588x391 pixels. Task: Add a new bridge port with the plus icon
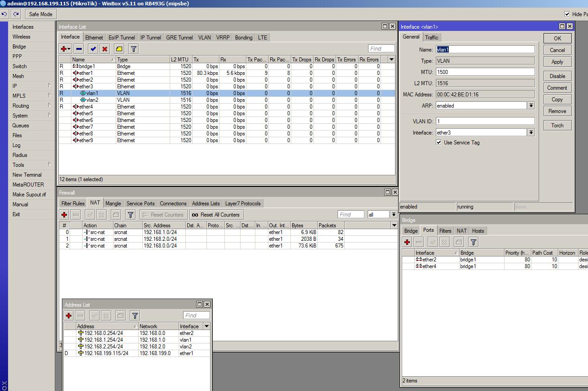(407, 242)
